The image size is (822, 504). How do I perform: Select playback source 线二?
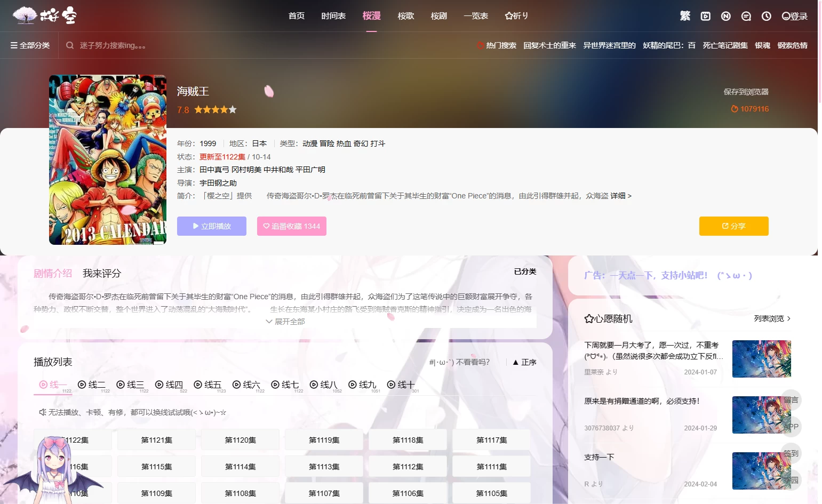(x=92, y=385)
